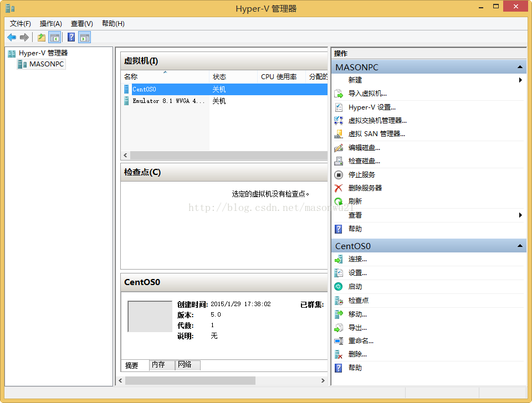Image resolution: width=532 pixels, height=403 pixels.
Task: Click the Hyper-V Manager title bar icon
Action: coord(10,8)
